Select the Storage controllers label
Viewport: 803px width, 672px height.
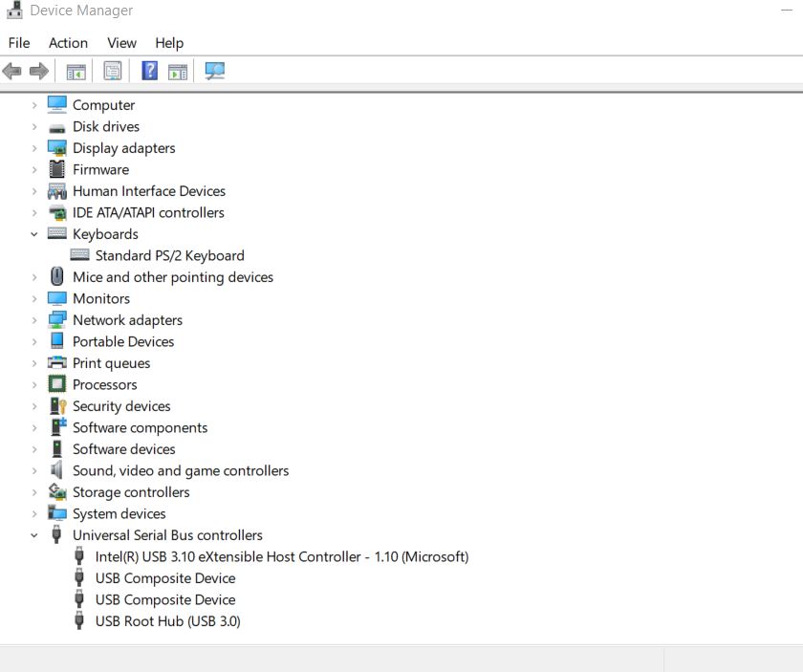point(131,492)
